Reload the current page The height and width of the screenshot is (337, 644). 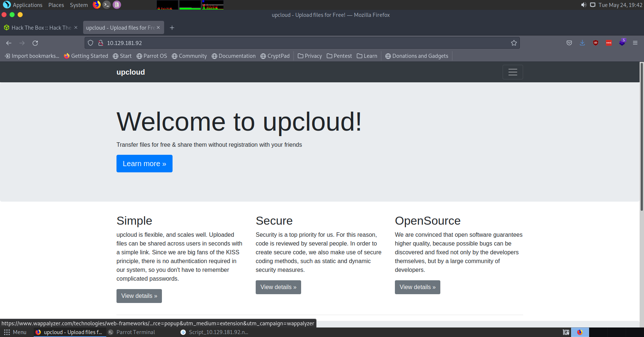click(x=35, y=43)
